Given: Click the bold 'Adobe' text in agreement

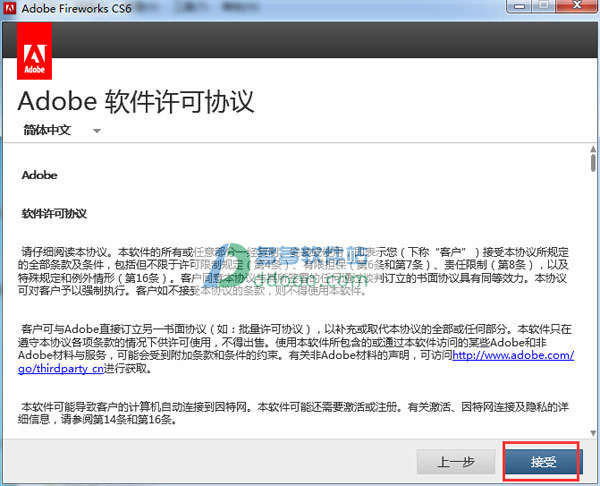Looking at the screenshot, I should (x=39, y=175).
